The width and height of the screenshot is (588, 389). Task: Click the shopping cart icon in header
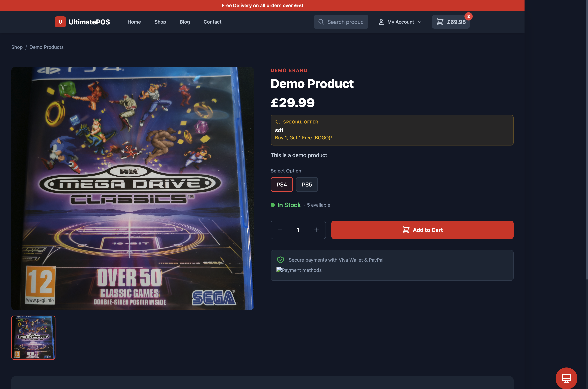(x=440, y=22)
